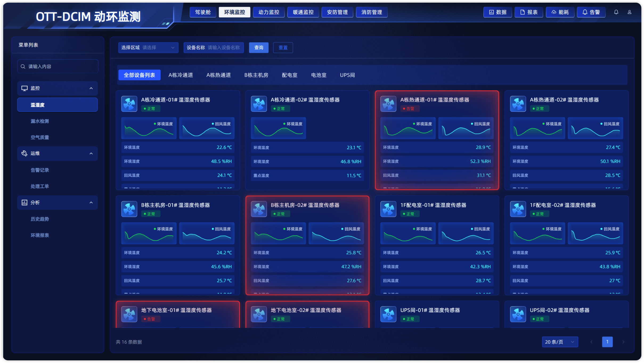644x363 pixels.
Task: Collapse the 监控 menu group chevron
Action: [x=91, y=88]
